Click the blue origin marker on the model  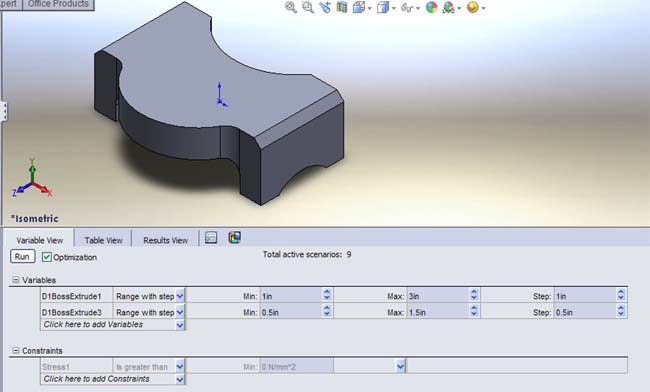click(221, 95)
